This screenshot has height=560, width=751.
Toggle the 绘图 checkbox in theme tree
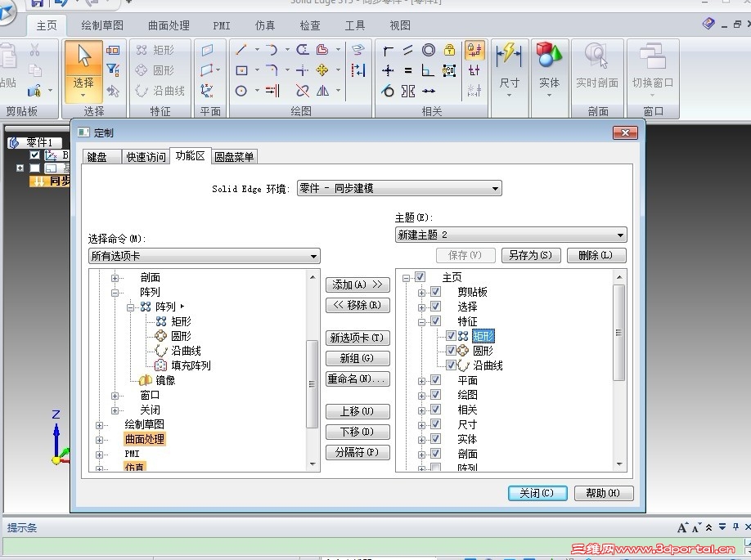pyautogui.click(x=435, y=395)
